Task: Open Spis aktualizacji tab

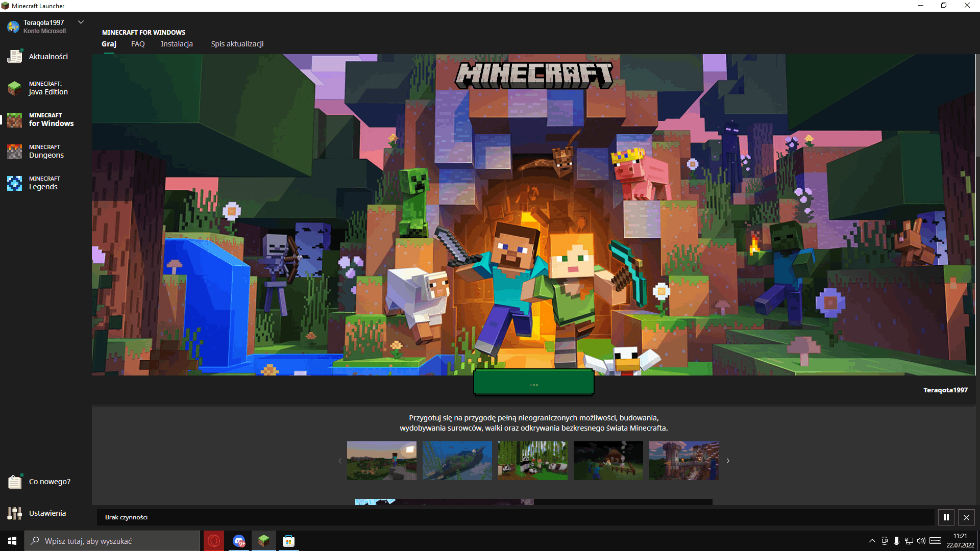Action: (237, 44)
